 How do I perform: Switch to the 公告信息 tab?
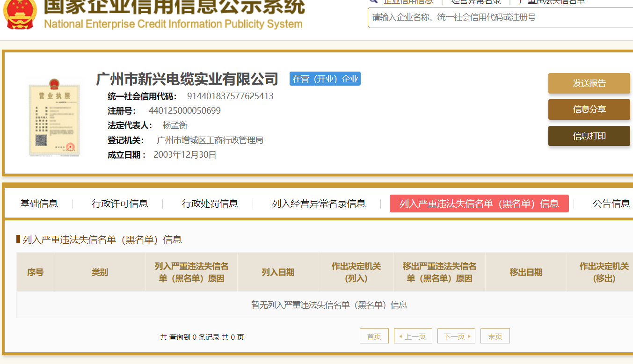click(x=611, y=204)
